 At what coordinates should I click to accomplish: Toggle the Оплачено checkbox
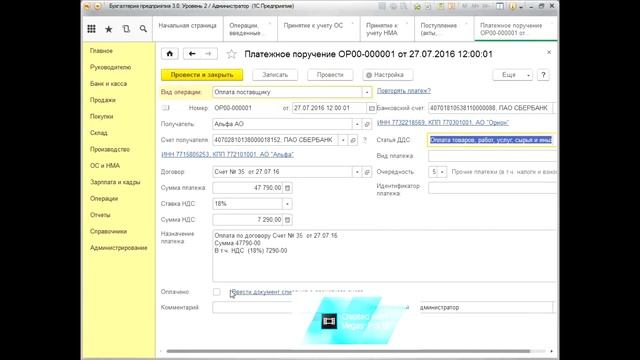[217, 292]
